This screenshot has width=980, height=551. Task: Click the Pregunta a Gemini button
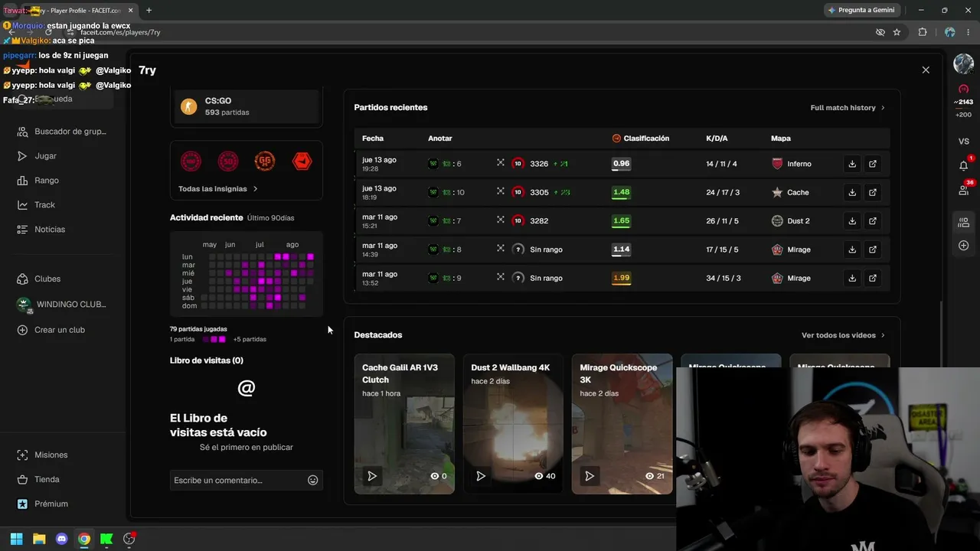tap(861, 10)
